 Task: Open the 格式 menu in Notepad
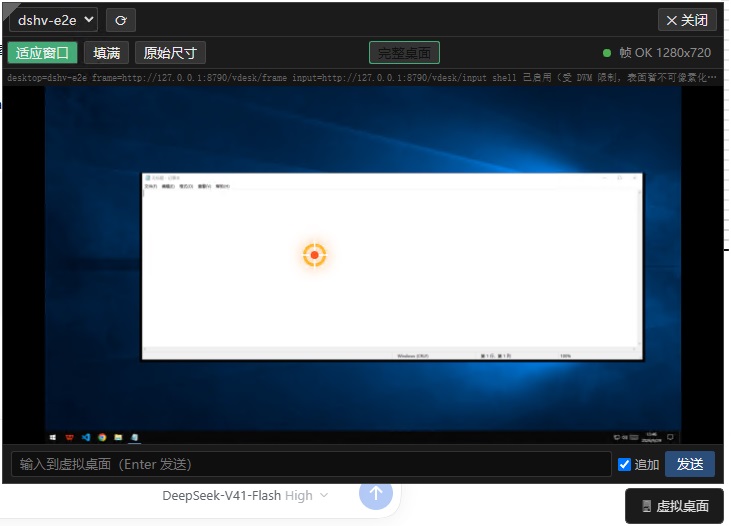pos(186,186)
